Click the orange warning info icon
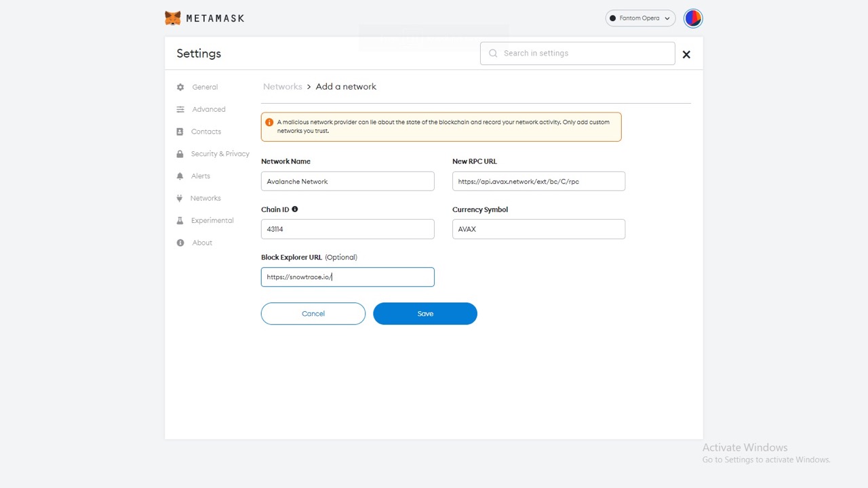The height and width of the screenshot is (488, 868). coord(269,123)
